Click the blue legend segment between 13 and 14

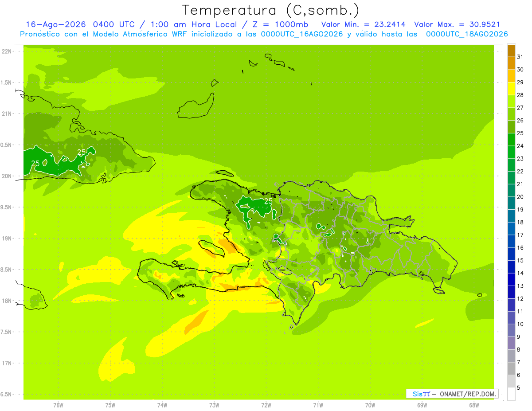(511, 279)
